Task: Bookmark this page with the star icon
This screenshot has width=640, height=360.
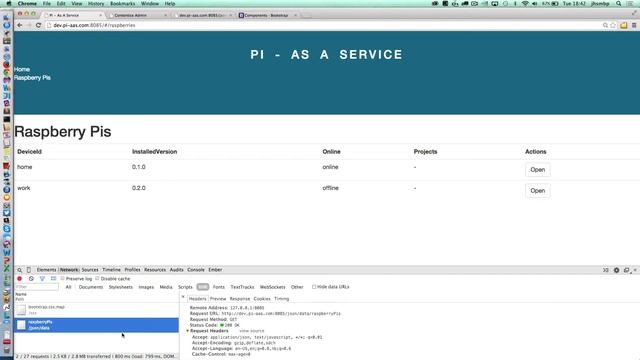Action: (613, 25)
